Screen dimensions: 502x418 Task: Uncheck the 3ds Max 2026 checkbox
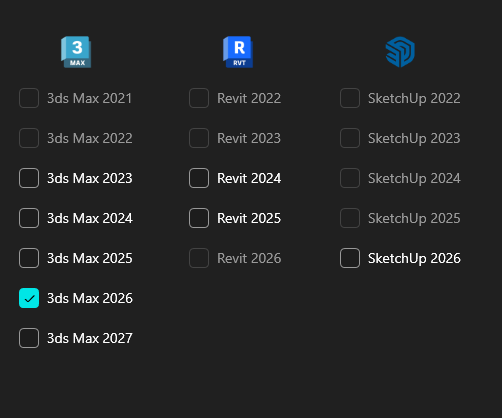click(x=29, y=298)
